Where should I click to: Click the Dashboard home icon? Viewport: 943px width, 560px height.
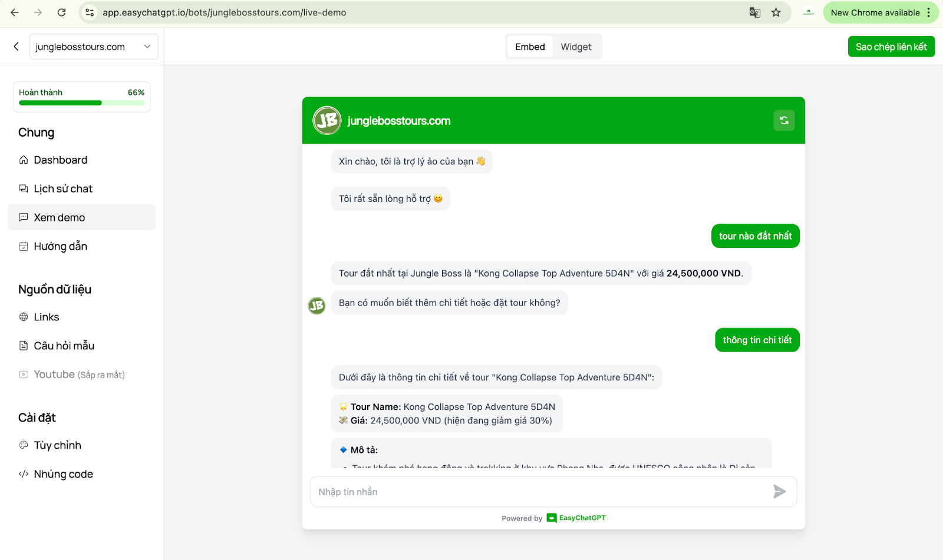coord(24,160)
